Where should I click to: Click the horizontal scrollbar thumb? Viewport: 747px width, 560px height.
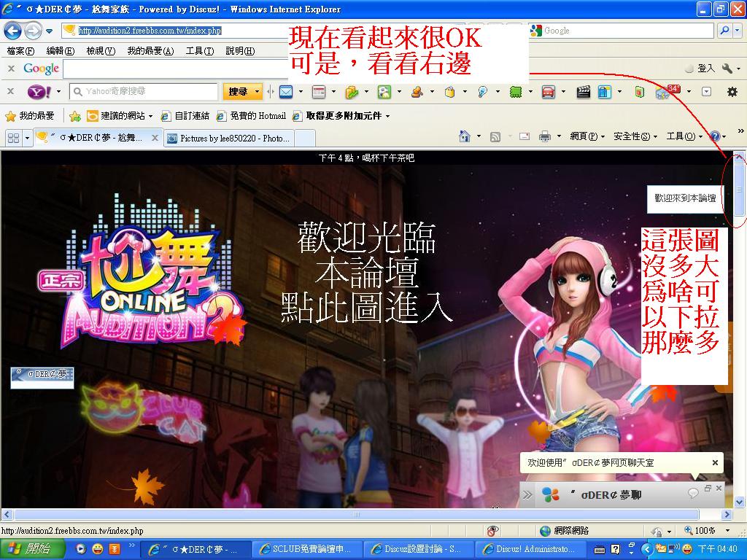click(x=356, y=514)
